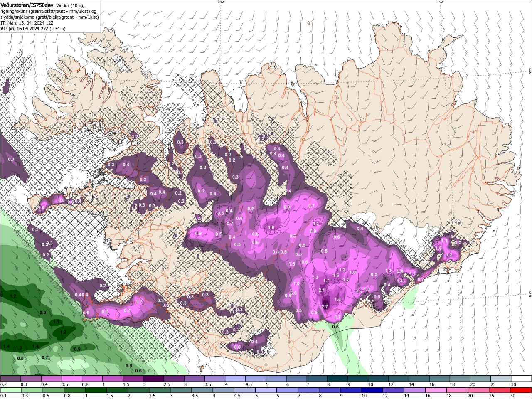Click the light pink rain swatch at 16
This screenshot has height=399, width=532.
[435, 390]
